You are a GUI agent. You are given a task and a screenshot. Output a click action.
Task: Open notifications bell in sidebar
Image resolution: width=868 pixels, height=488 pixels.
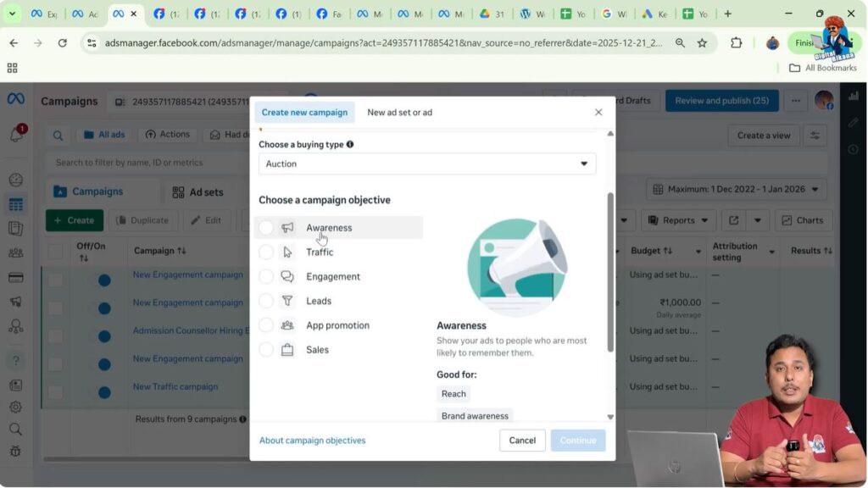click(x=15, y=135)
